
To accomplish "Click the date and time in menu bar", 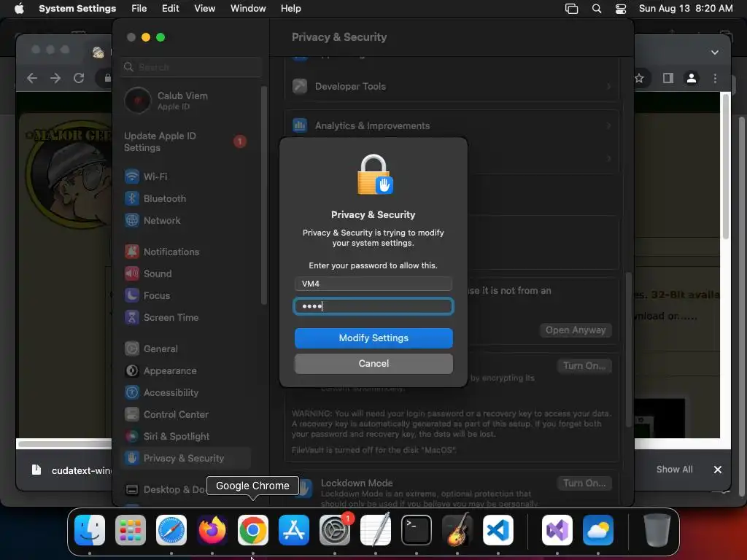I will click(x=686, y=9).
